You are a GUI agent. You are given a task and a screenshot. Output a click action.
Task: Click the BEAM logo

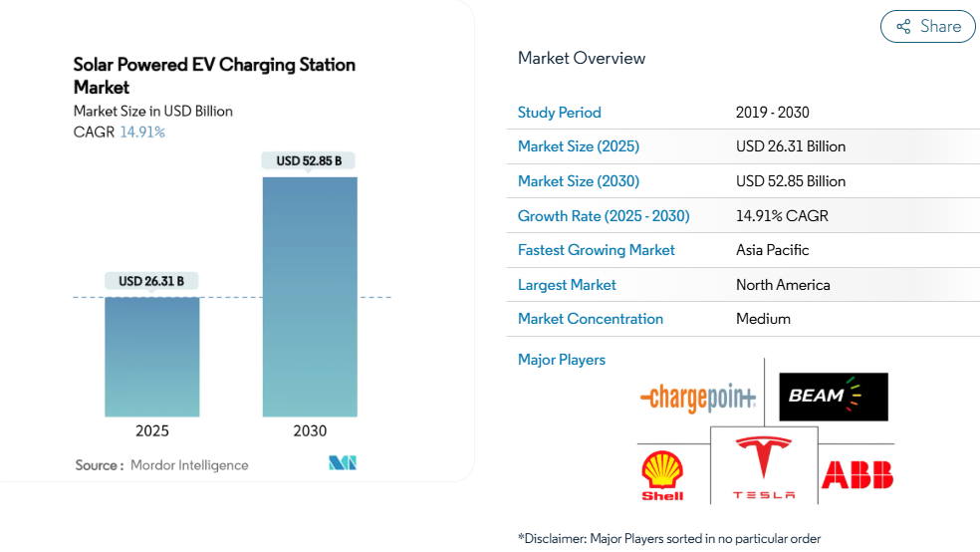point(833,397)
